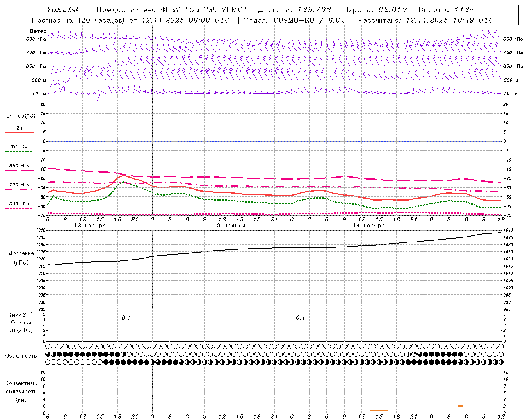This screenshot has width=525, height=420.
Task: Click the (мм/1ч.) precipitation unit label
Action: pos(21,330)
